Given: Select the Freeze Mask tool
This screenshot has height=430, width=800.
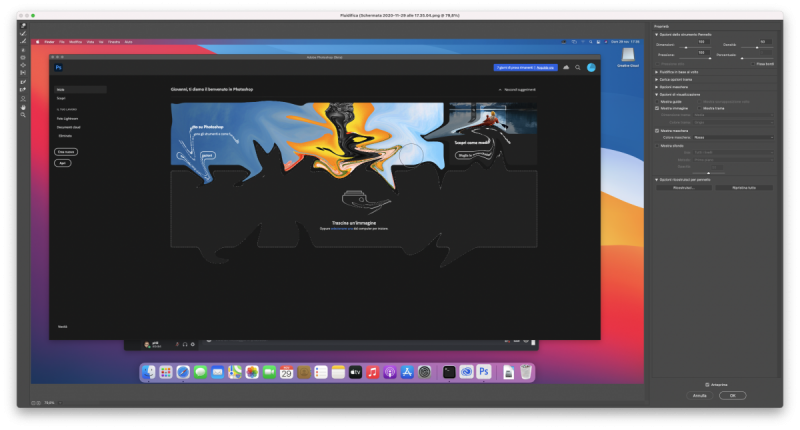Looking at the screenshot, I should [x=23, y=82].
